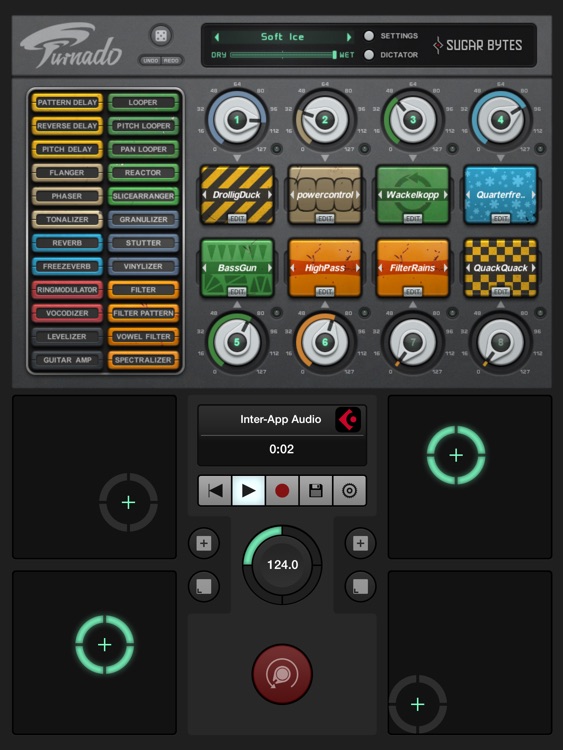
Task: Toggle small button beside knob 5
Action: click(x=277, y=313)
